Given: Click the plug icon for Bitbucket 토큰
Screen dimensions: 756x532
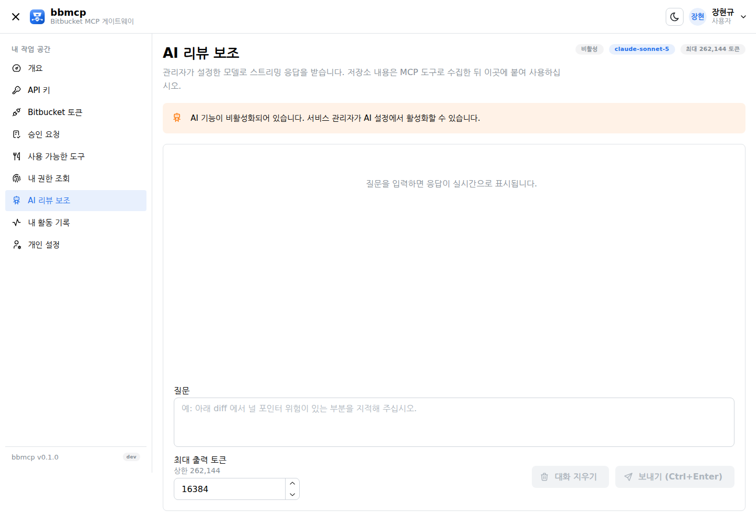Looking at the screenshot, I should (17, 112).
